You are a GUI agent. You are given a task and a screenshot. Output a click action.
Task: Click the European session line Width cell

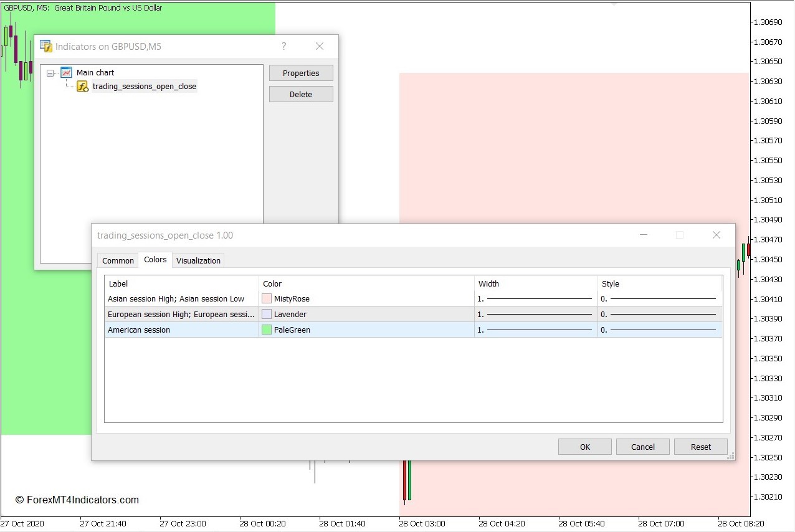click(x=536, y=315)
